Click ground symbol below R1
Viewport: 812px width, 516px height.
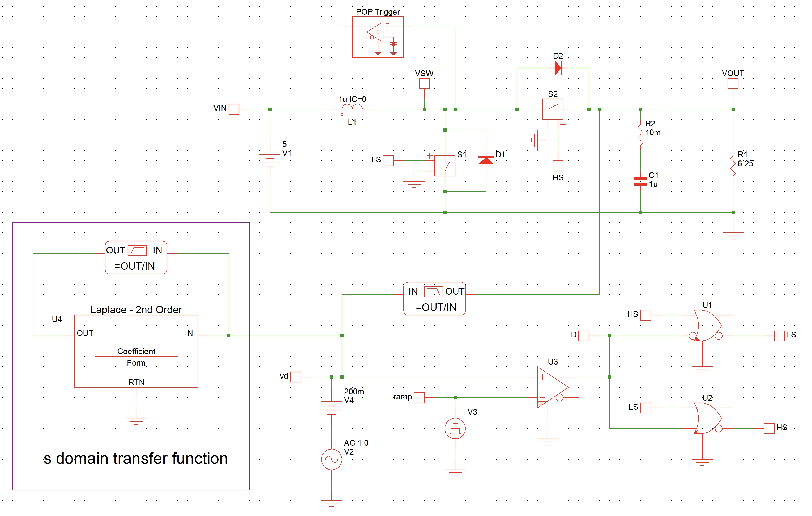pyautogui.click(x=733, y=236)
